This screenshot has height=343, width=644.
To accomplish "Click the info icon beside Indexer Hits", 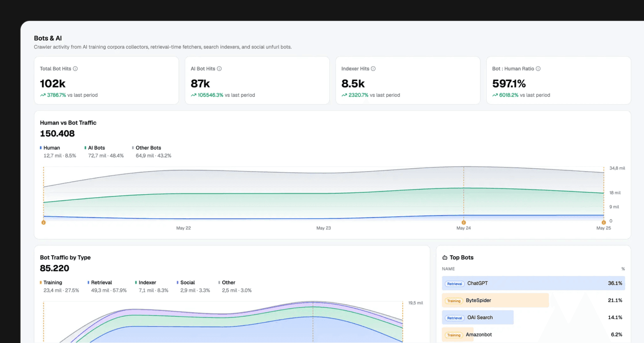I will tap(373, 69).
